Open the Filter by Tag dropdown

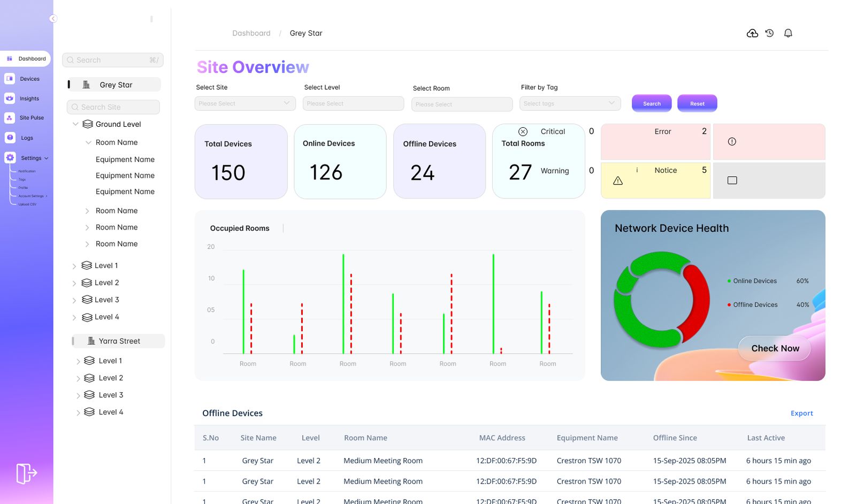tap(570, 103)
